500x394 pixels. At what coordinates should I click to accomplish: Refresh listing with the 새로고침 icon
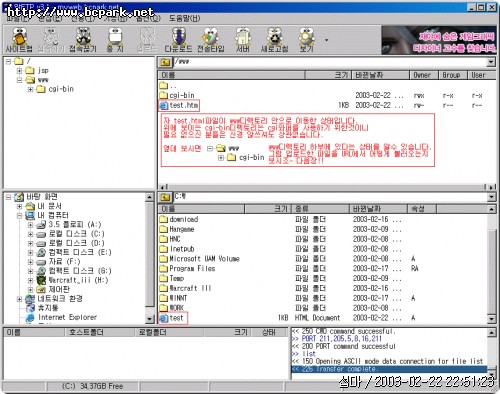click(274, 40)
